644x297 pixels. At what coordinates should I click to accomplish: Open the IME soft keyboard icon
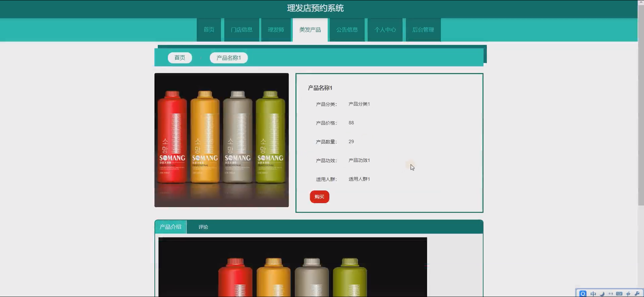pos(619,294)
